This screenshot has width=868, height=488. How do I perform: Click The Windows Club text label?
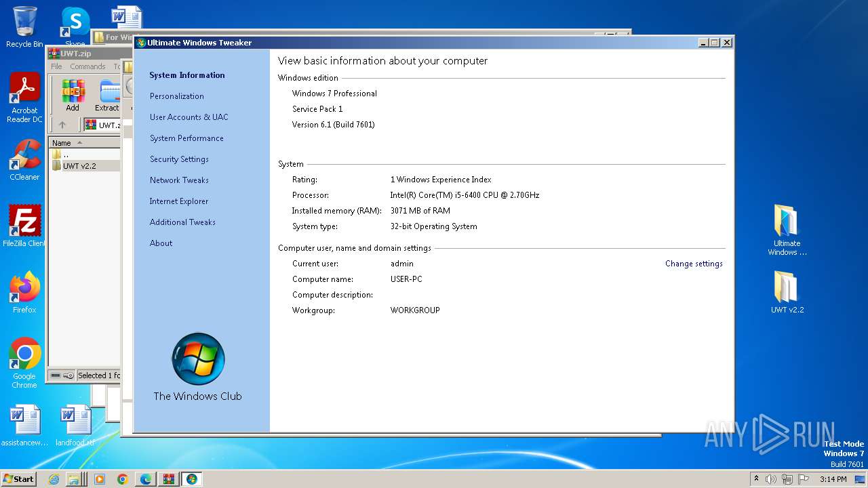pos(197,396)
